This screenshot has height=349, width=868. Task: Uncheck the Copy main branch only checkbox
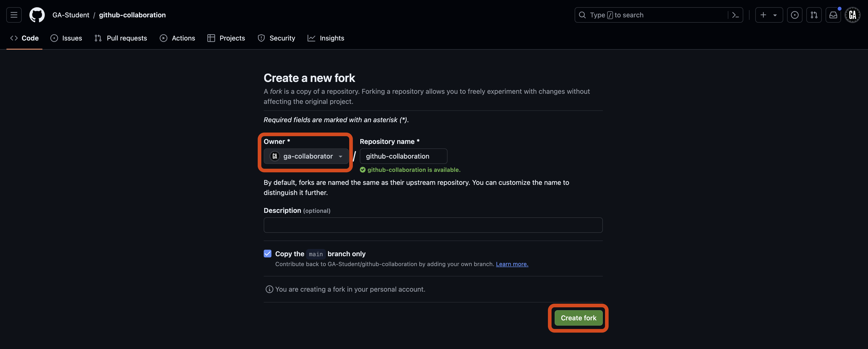(267, 253)
